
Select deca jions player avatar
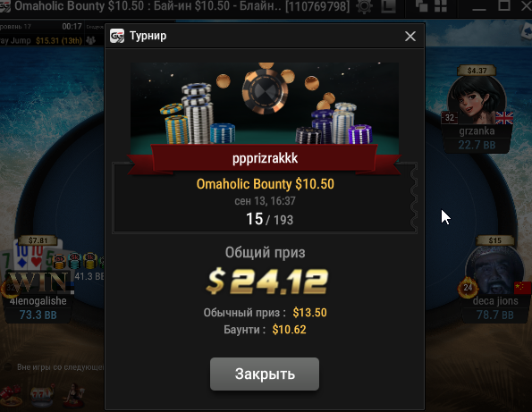pos(494,270)
